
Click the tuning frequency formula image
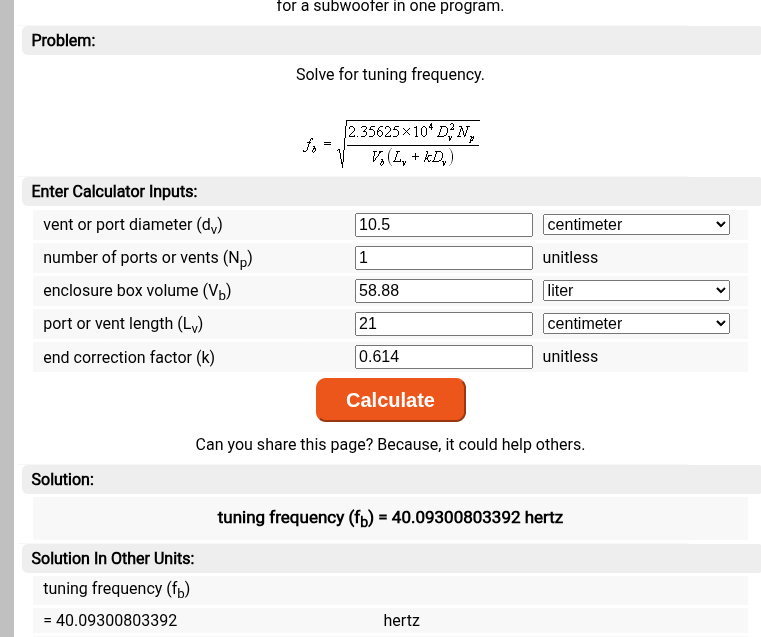point(390,145)
